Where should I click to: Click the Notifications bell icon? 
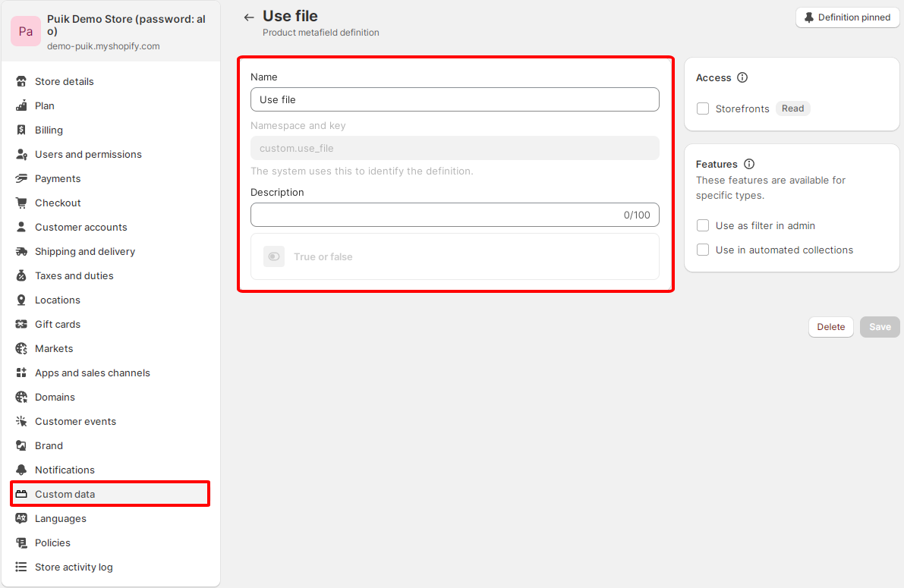pyautogui.click(x=21, y=470)
